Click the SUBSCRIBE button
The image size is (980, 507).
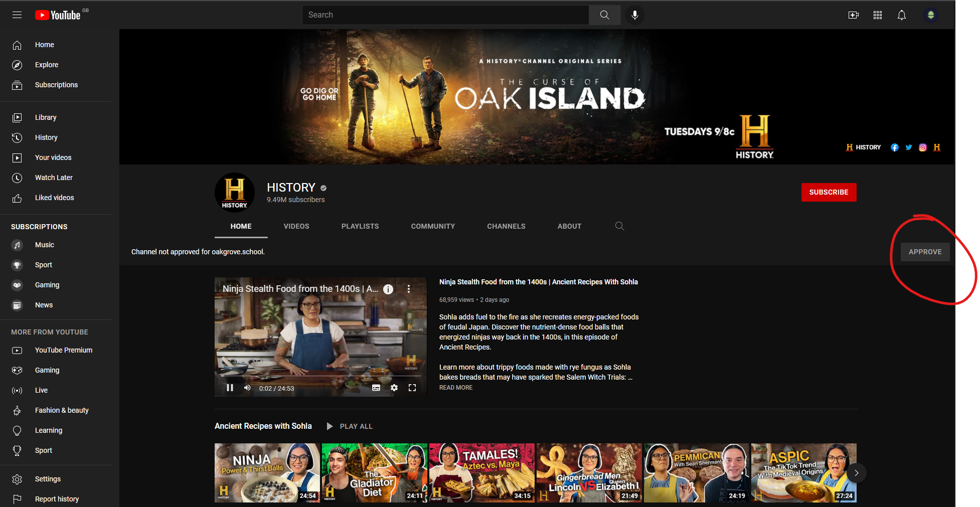[x=829, y=192]
